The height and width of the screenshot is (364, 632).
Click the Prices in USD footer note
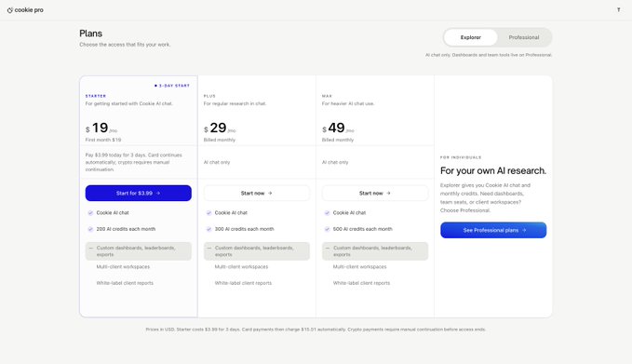click(x=316, y=330)
